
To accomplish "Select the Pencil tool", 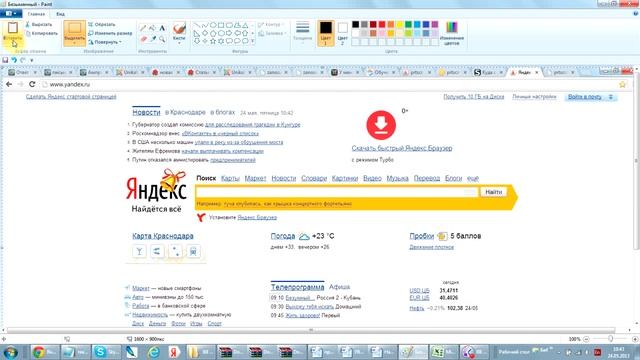I will [143, 28].
